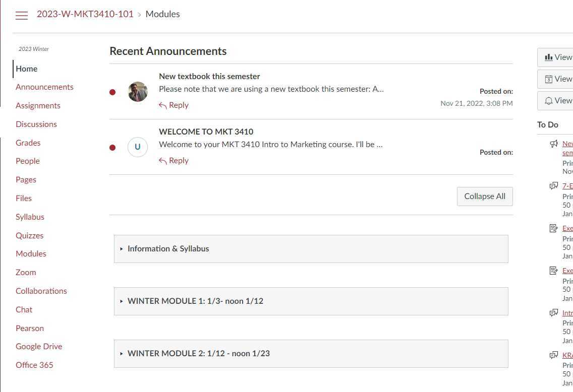Viewport: 573px width, 392px height.
Task: Open the New textbook this semester announcement
Action: (x=209, y=77)
